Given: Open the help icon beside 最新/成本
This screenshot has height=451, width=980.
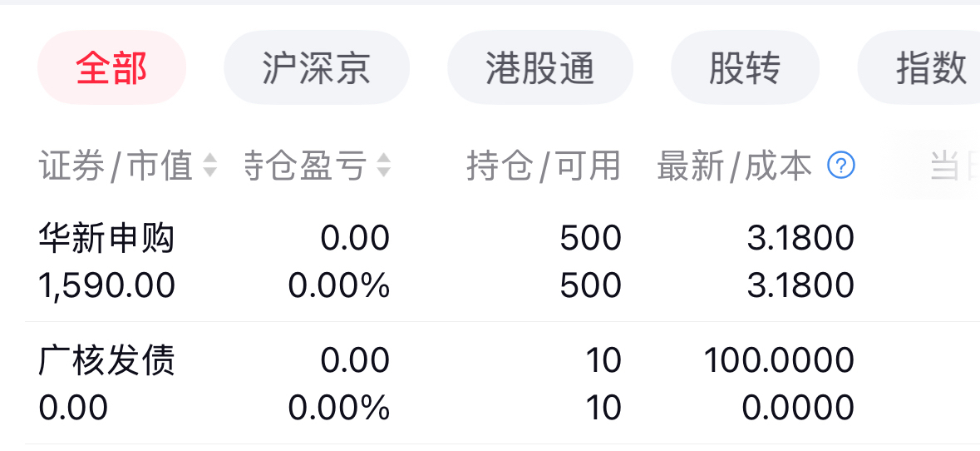Looking at the screenshot, I should pyautogui.click(x=840, y=166).
